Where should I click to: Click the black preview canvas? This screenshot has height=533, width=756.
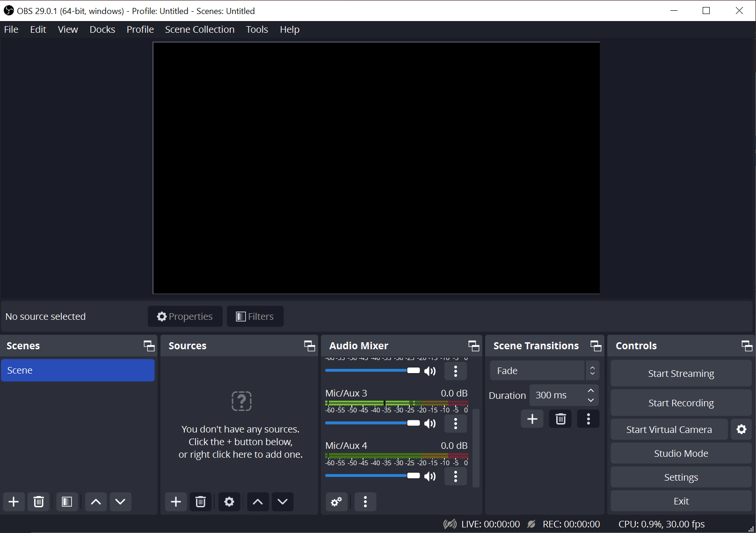[x=376, y=168]
